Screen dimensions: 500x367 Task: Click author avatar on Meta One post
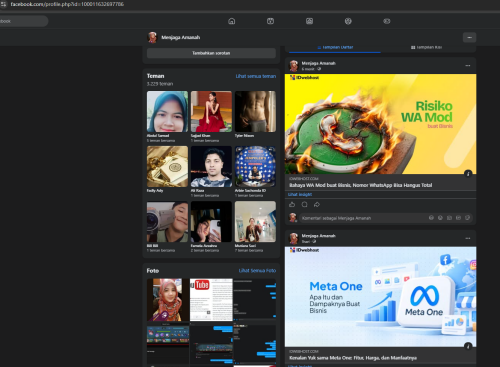tap(294, 238)
